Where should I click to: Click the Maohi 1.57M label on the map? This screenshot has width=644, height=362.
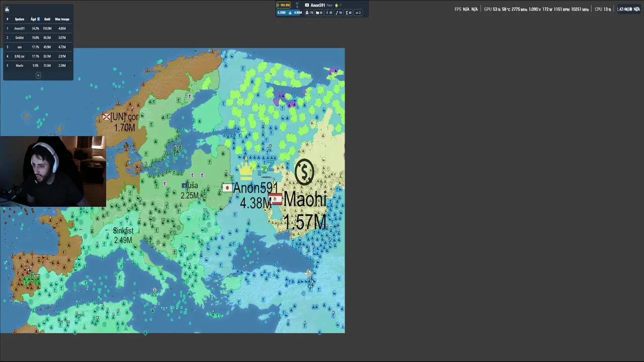305,210
